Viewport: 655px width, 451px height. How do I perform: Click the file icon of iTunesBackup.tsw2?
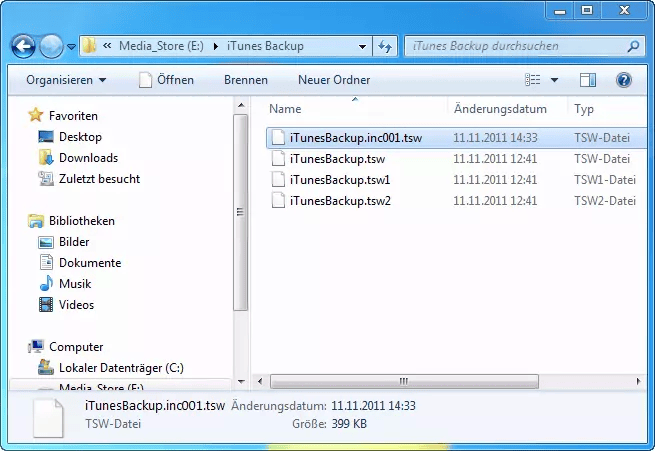coord(278,200)
